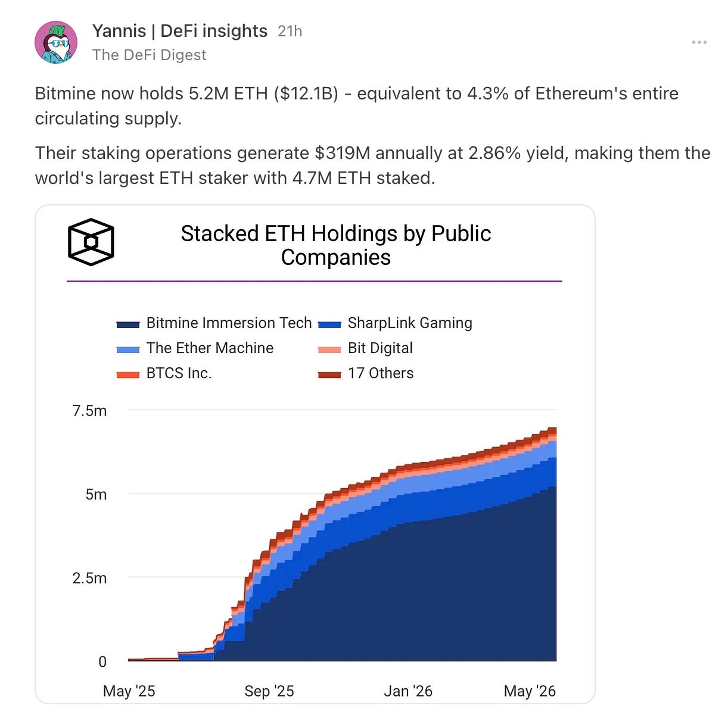Open The DeFi Digest publication link
This screenshot has width=728, height=718.
click(149, 55)
